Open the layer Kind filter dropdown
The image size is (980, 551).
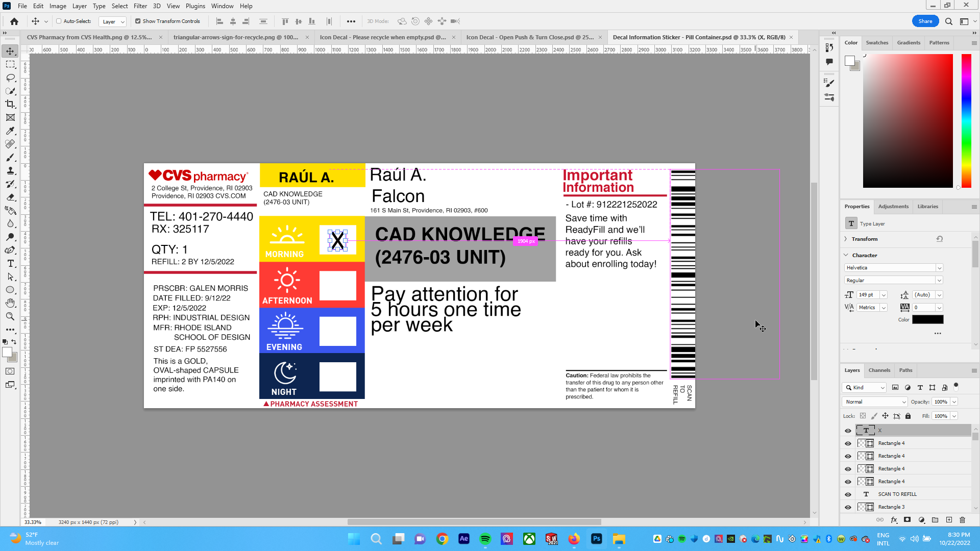click(x=864, y=388)
